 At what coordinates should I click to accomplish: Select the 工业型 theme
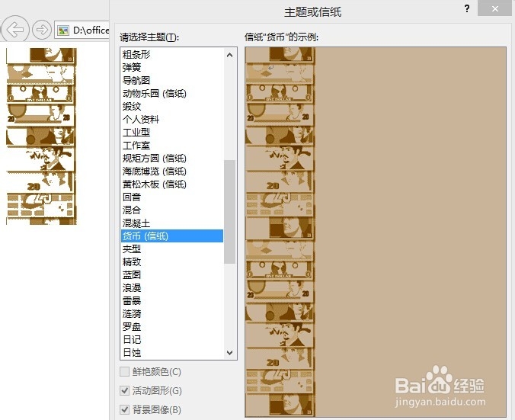point(172,133)
